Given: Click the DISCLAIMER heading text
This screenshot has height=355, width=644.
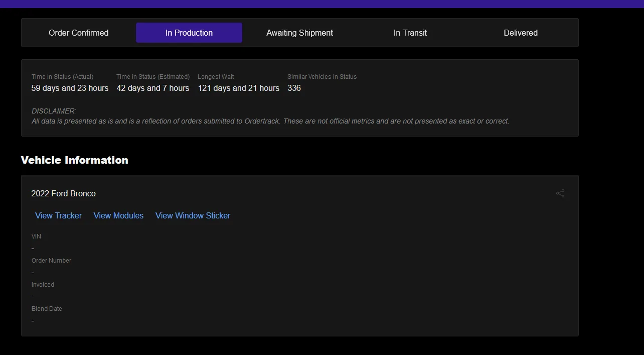Looking at the screenshot, I should 54,111.
